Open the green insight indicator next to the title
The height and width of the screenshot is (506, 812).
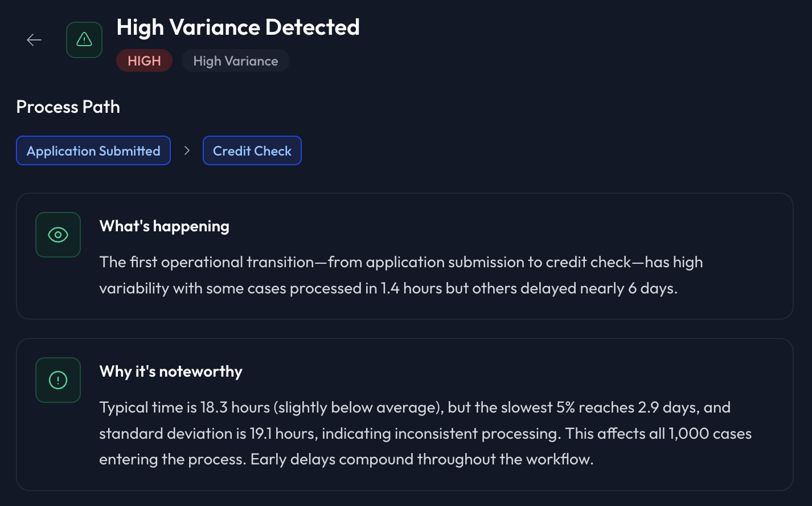(x=84, y=39)
